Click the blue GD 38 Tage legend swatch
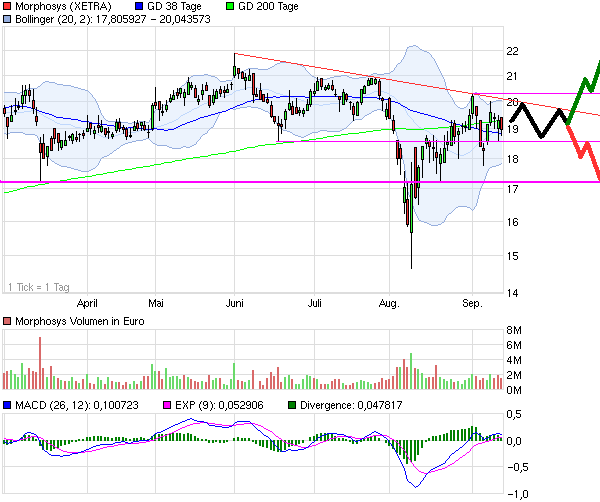The height and width of the screenshot is (502, 600). pyautogui.click(x=139, y=6)
